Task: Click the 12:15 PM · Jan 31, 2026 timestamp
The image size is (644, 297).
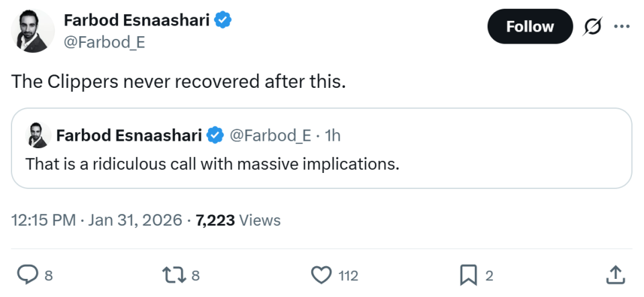Action: coord(97,220)
